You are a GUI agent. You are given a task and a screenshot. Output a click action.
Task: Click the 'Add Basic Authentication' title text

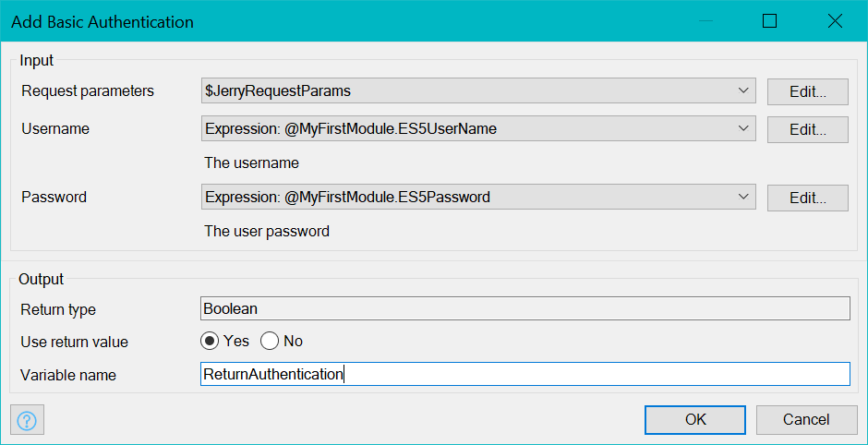[102, 22]
